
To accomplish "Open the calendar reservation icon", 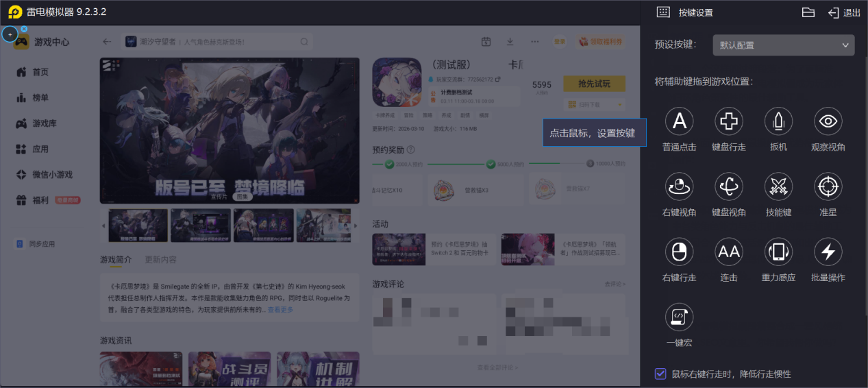I will point(486,42).
